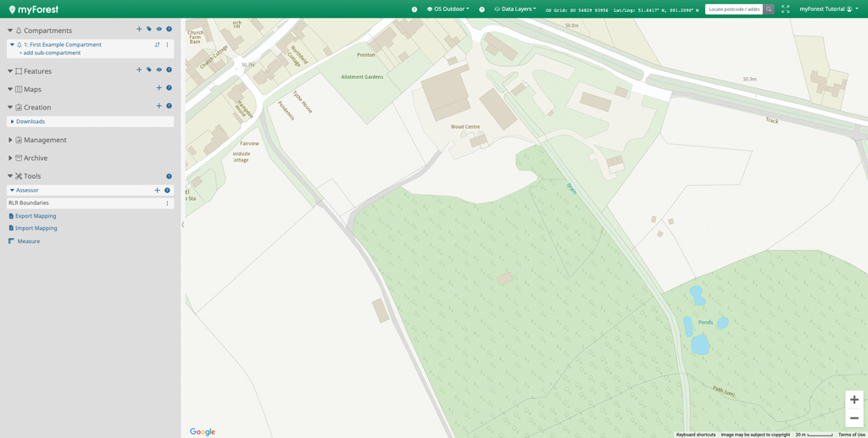This screenshot has height=438, width=868.
Task: Open the OS Outdoor basemap dropdown
Action: coord(448,9)
